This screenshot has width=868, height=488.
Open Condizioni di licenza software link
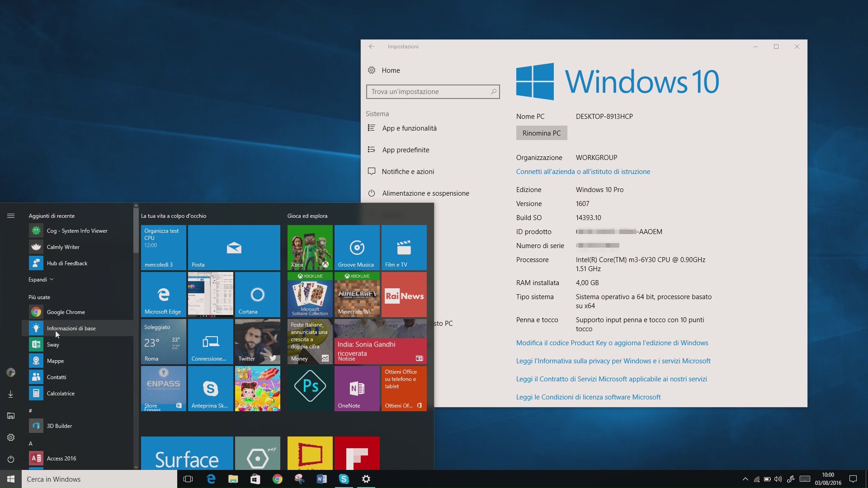click(588, 397)
